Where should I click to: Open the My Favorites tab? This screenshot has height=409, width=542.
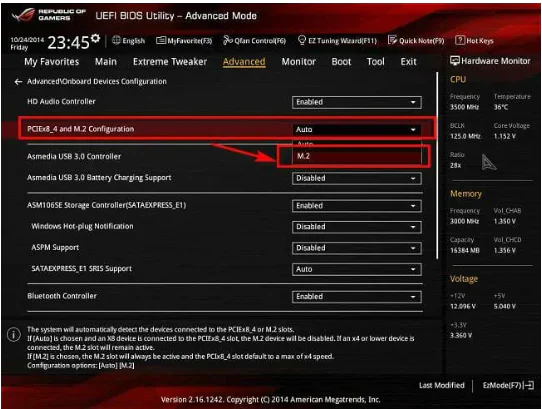52,62
